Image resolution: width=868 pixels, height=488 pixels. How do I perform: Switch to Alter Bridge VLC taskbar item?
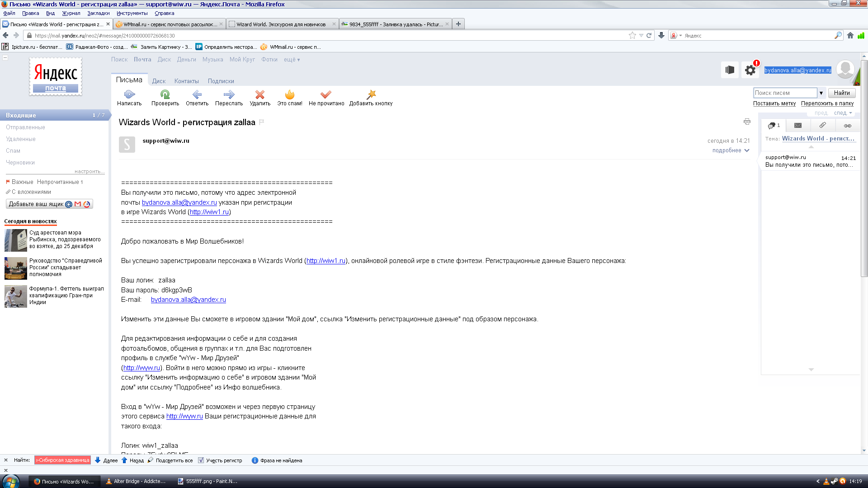pyautogui.click(x=136, y=481)
